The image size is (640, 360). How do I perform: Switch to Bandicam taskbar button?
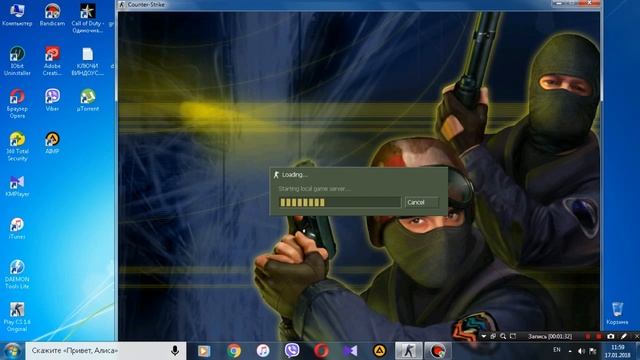pos(438,351)
